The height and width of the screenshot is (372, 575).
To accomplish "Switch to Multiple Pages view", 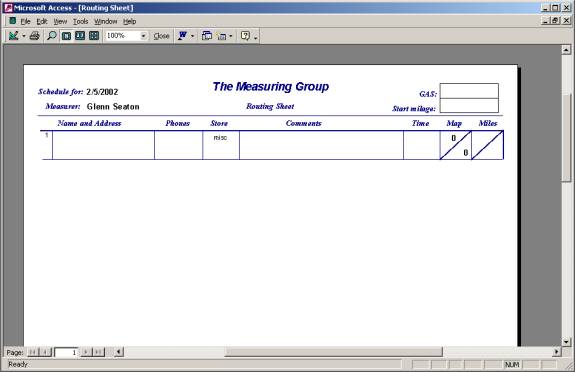I will click(x=94, y=36).
